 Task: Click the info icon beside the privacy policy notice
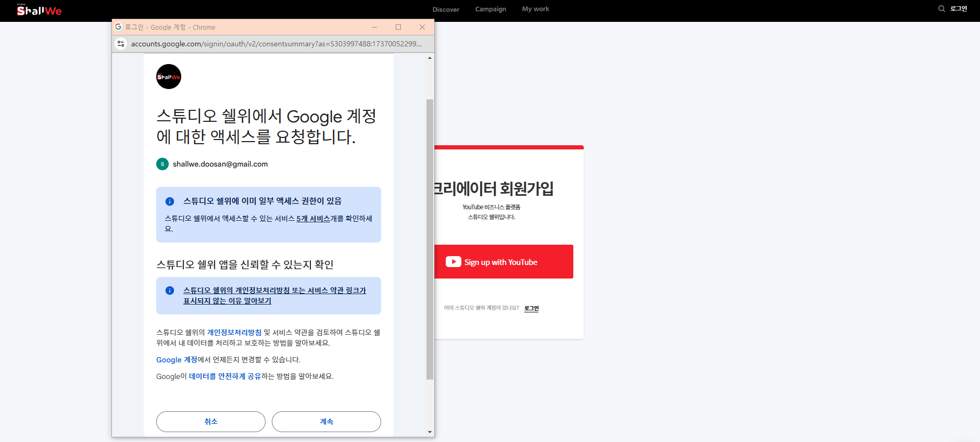(x=170, y=291)
